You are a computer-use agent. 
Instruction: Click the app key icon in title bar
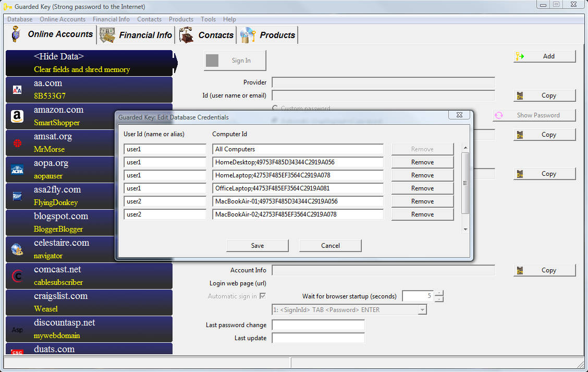click(x=7, y=6)
